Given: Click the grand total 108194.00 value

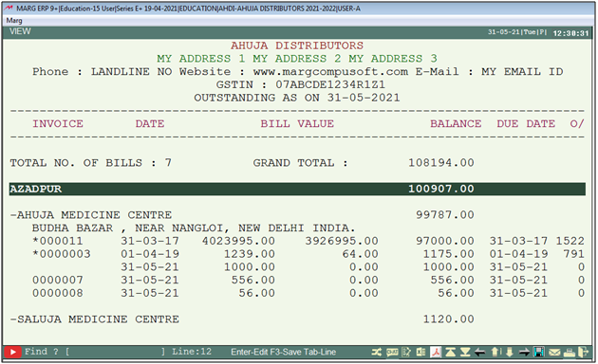Looking at the screenshot, I should [441, 163].
